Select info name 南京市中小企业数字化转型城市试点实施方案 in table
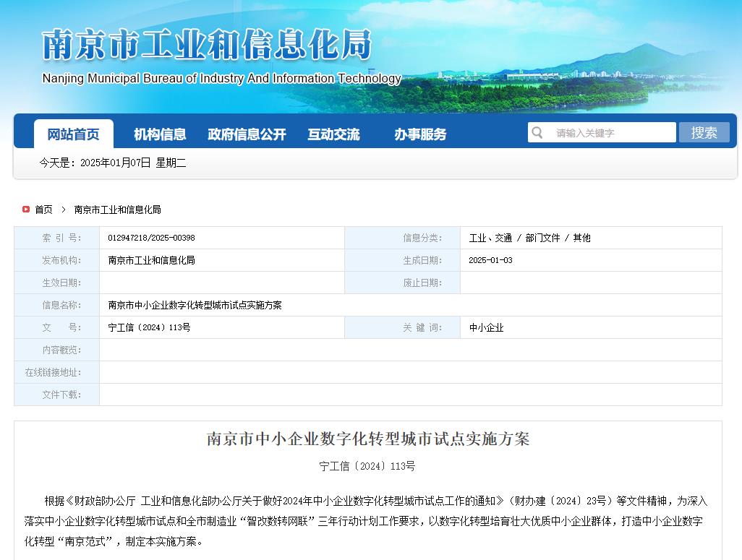The height and width of the screenshot is (560, 742). pyautogui.click(x=195, y=305)
